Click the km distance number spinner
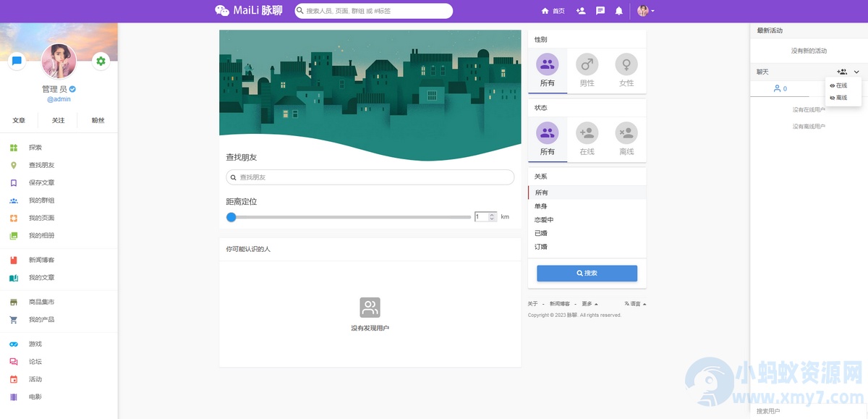Screen dimensions: 868x419 point(485,216)
